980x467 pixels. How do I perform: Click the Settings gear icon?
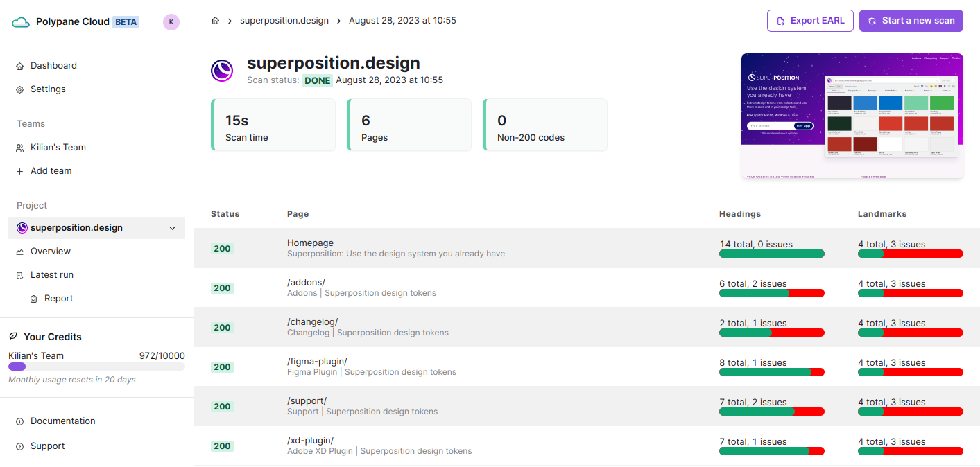tap(20, 89)
